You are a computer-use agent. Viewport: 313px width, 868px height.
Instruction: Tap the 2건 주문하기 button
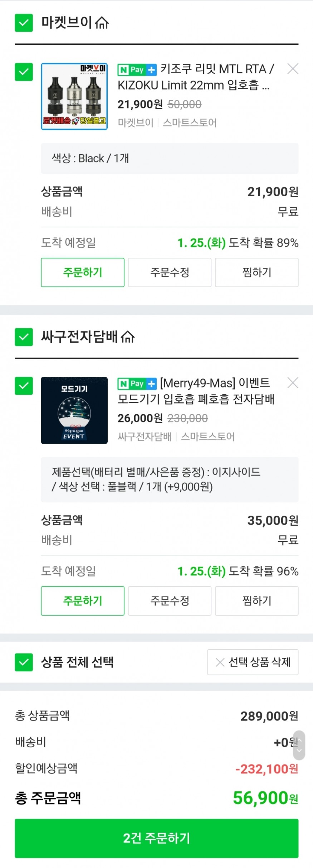(156, 838)
